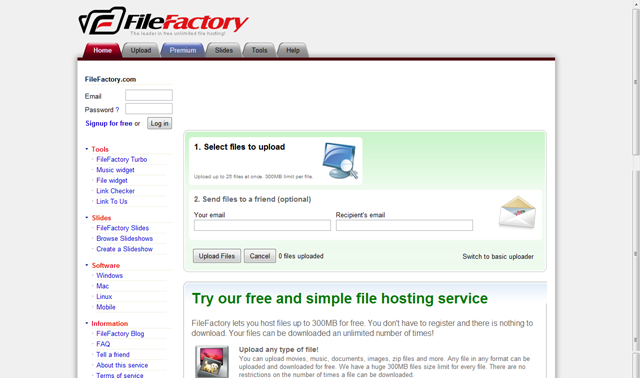640x378 pixels.
Task: Click the '0 files uploaded' status text
Action: click(301, 256)
